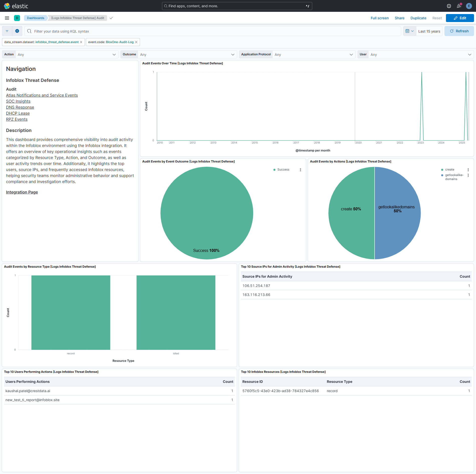This screenshot has height=474, width=476.
Task: Open Atlas Notifications and Service Events link
Action: click(x=42, y=95)
